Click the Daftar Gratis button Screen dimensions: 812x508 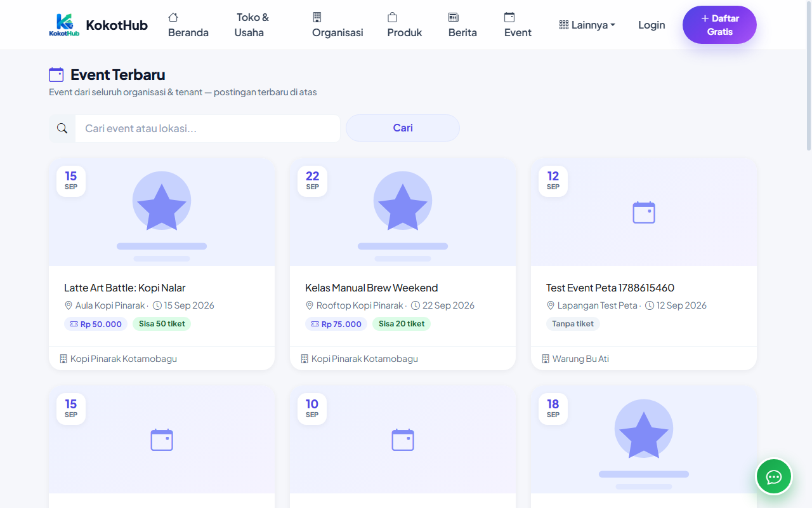pos(719,25)
